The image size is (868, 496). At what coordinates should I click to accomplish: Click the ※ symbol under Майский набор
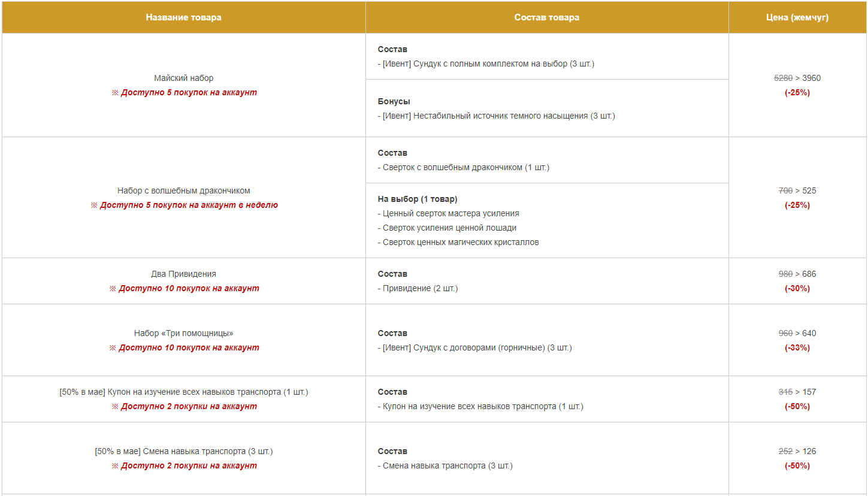[x=115, y=93]
